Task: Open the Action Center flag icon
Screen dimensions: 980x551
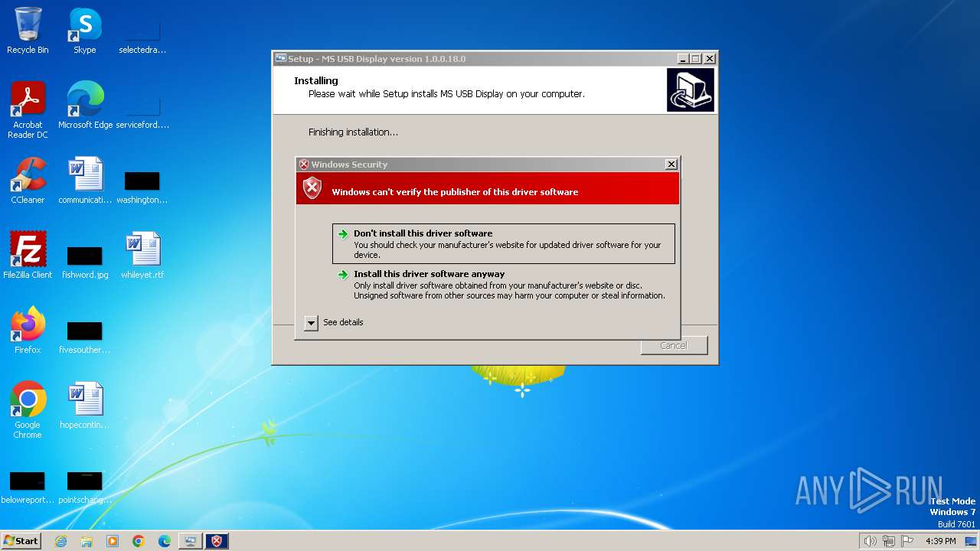Action: (x=907, y=541)
